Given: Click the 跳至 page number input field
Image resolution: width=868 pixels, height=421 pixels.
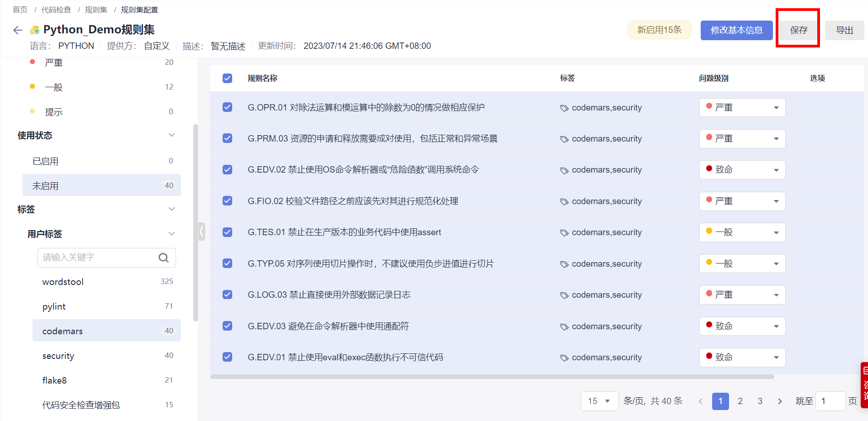Looking at the screenshot, I should tap(830, 401).
